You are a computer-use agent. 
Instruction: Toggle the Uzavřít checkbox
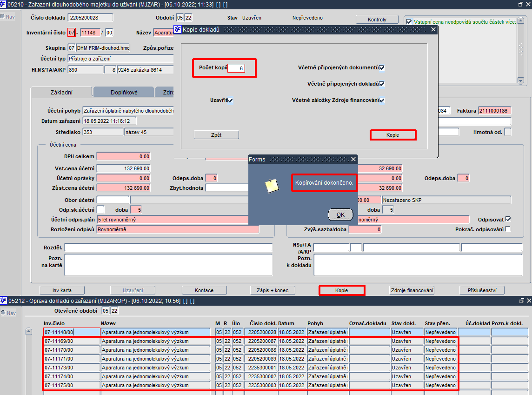pyautogui.click(x=230, y=100)
